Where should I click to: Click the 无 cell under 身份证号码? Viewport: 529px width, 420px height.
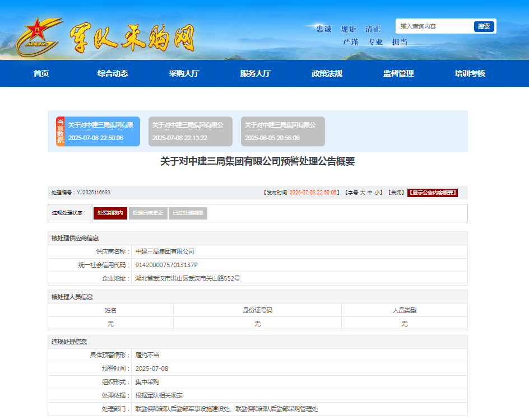[257, 324]
